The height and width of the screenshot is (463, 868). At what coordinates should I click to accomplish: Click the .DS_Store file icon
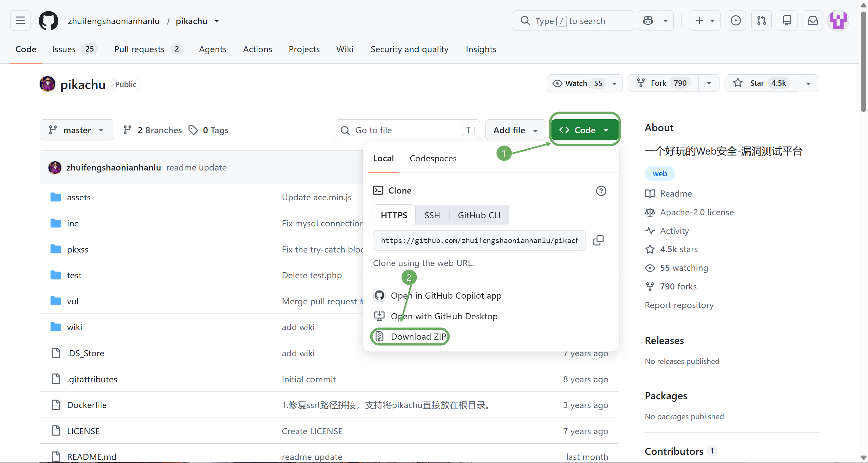[x=56, y=353]
